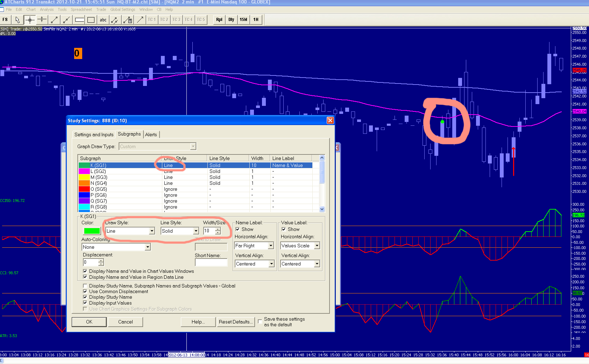Open Value Label Vertical Align dropdown
This screenshot has width=589, height=364.
click(317, 264)
